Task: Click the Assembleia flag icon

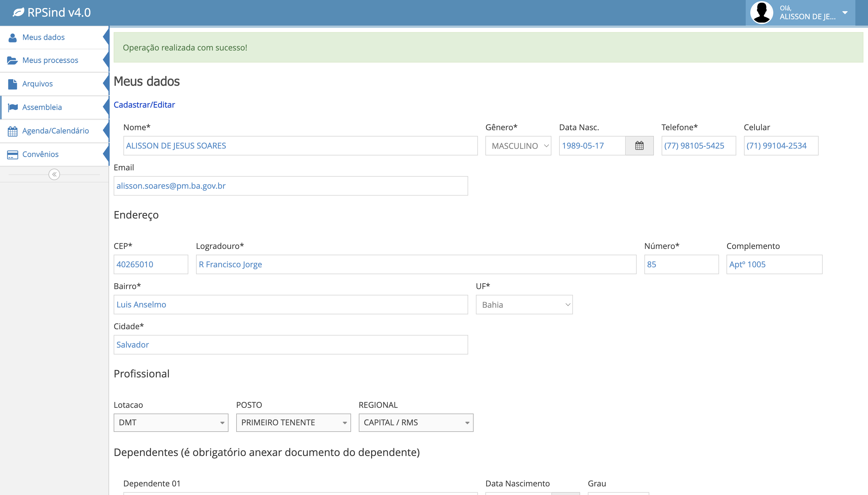Action: coord(13,108)
